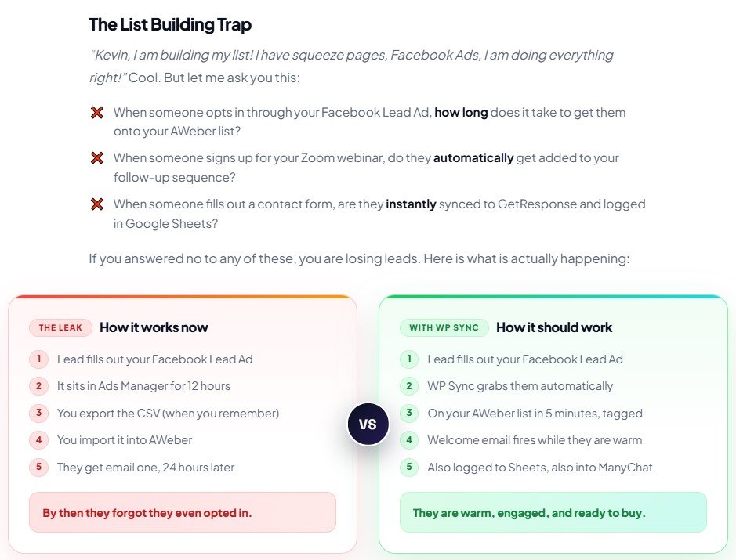Click the red X beside Zoom webinar question
Screen dimensions: 736x560
pos(97,158)
